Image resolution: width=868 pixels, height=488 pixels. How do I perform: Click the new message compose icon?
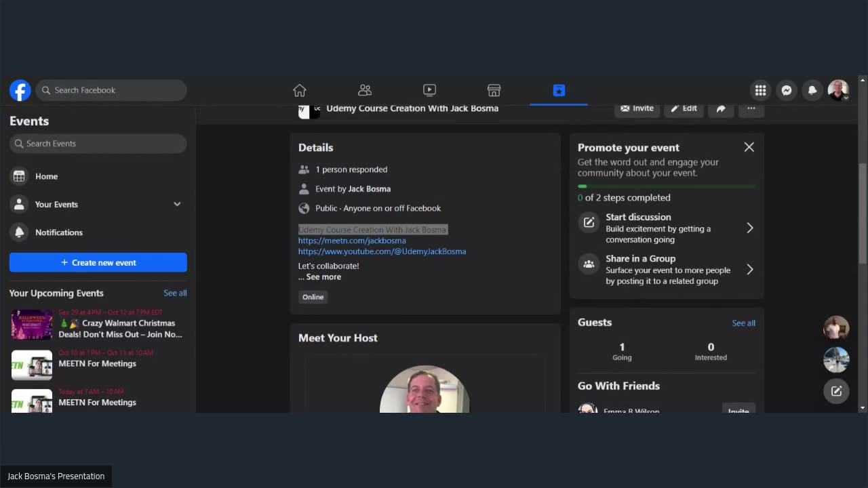pyautogui.click(x=836, y=391)
